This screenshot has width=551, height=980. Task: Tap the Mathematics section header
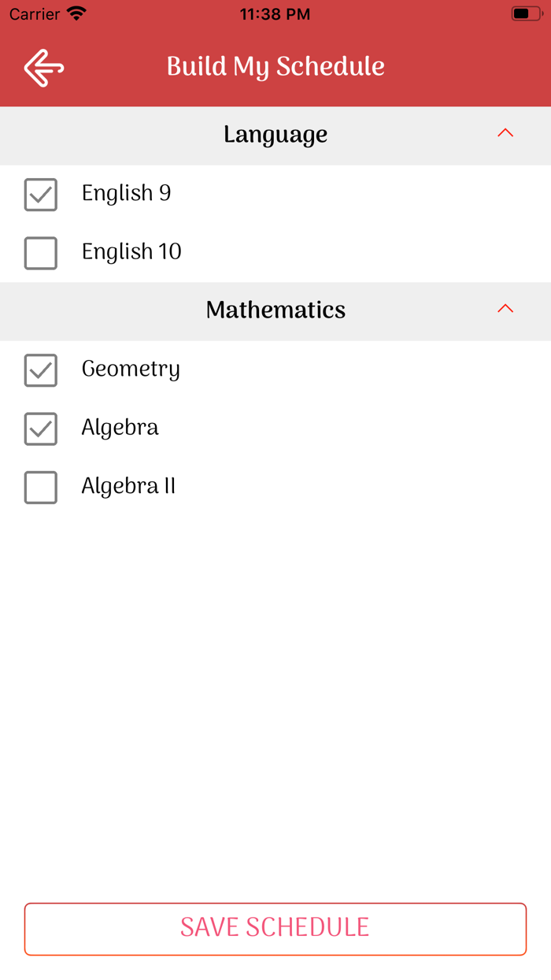tap(275, 310)
